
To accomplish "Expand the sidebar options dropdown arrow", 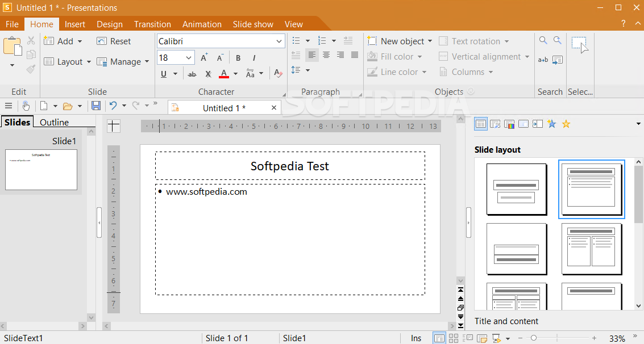I will [x=638, y=124].
